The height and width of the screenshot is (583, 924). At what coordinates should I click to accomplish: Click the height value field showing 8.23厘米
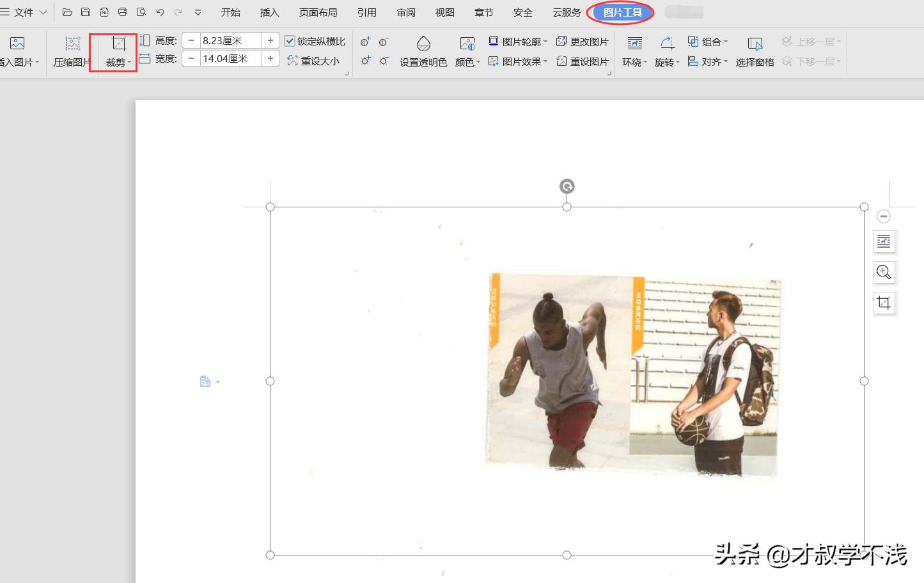click(229, 40)
